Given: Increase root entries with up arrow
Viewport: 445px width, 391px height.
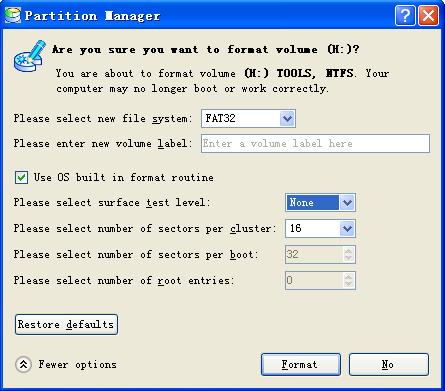Looking at the screenshot, I should 348,277.
